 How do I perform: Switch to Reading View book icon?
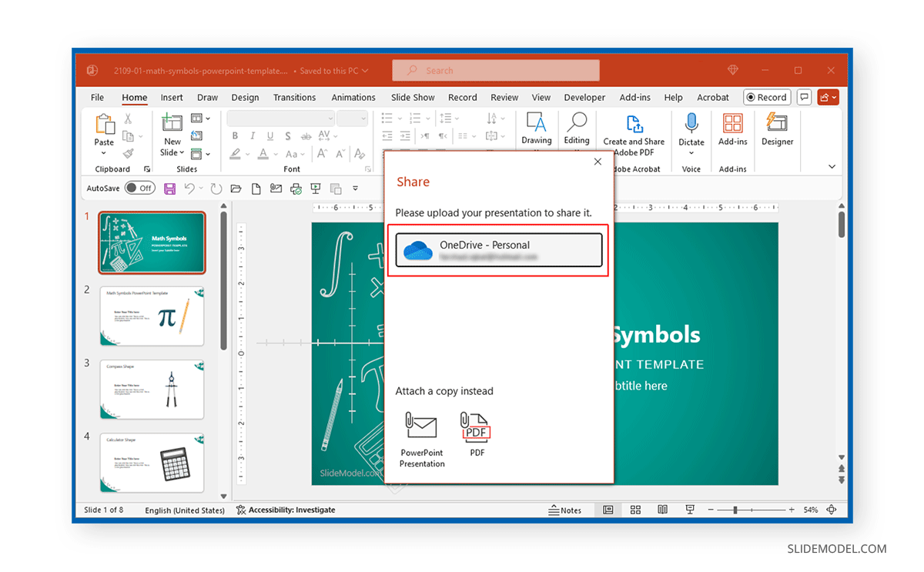(662, 510)
